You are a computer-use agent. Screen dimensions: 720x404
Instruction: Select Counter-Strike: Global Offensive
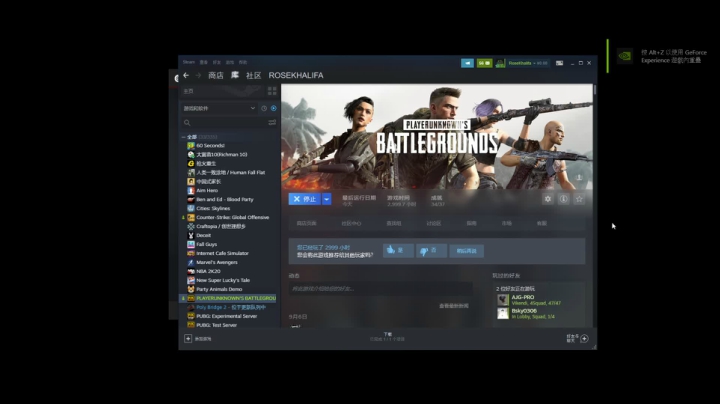coord(229,217)
